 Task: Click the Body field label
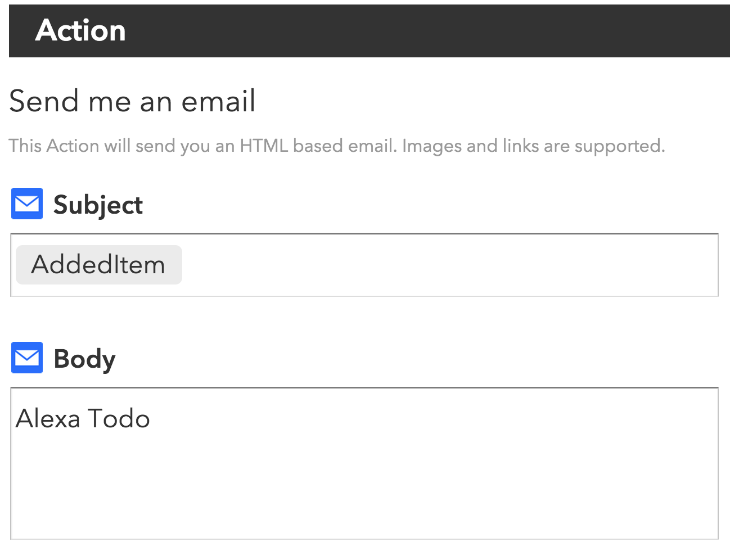(84, 359)
